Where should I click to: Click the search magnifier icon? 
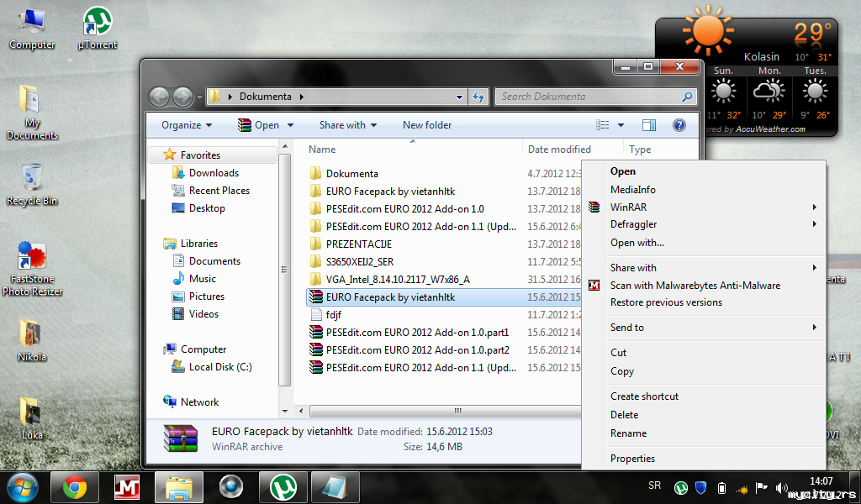[x=686, y=97]
